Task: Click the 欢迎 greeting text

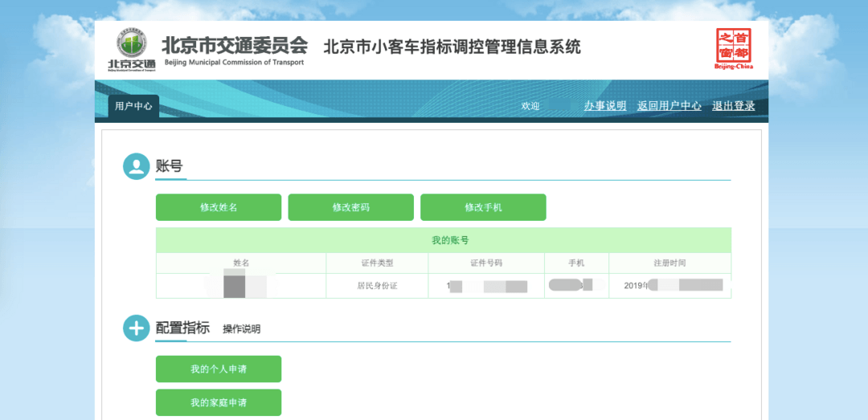Action: (530, 106)
